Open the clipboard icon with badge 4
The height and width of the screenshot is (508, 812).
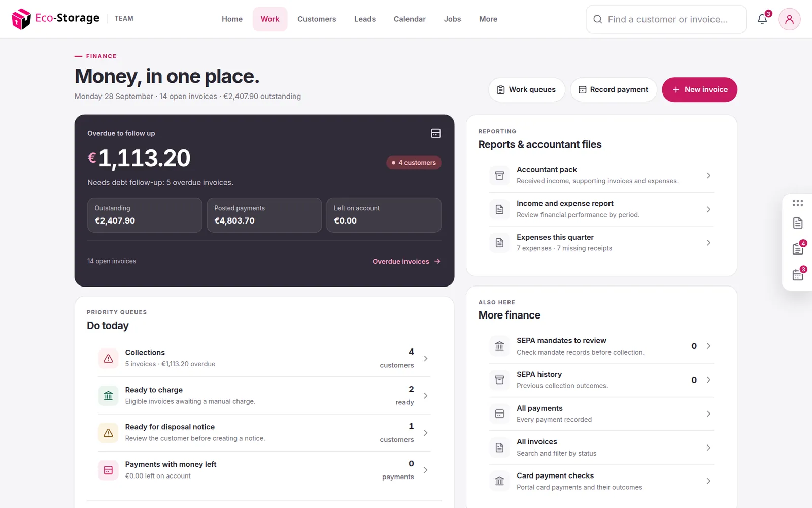798,249
